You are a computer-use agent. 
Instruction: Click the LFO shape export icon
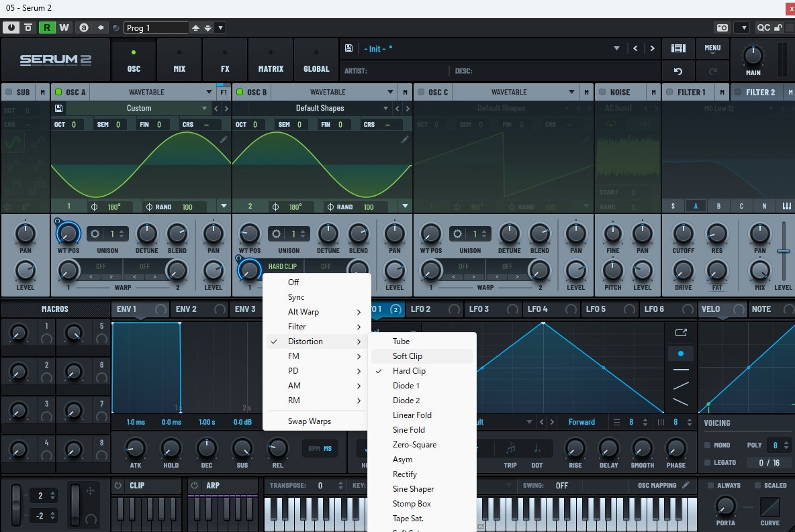(x=681, y=332)
